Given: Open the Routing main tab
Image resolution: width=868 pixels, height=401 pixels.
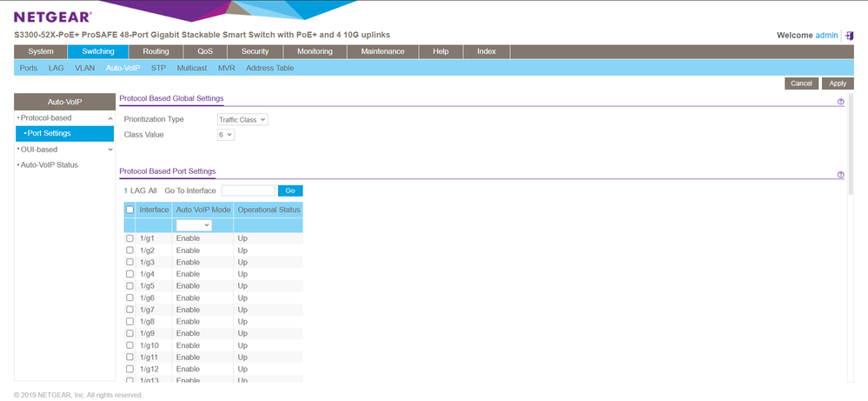Looking at the screenshot, I should tap(156, 51).
